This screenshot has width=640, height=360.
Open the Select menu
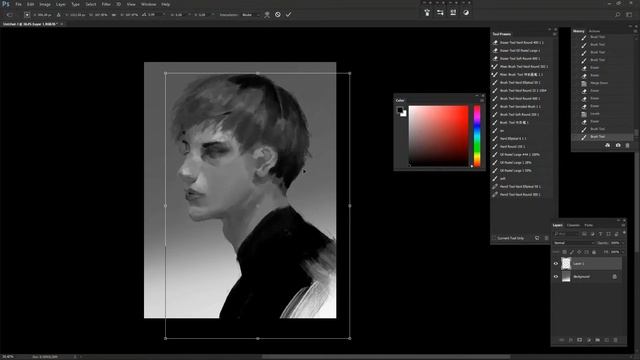[91, 4]
